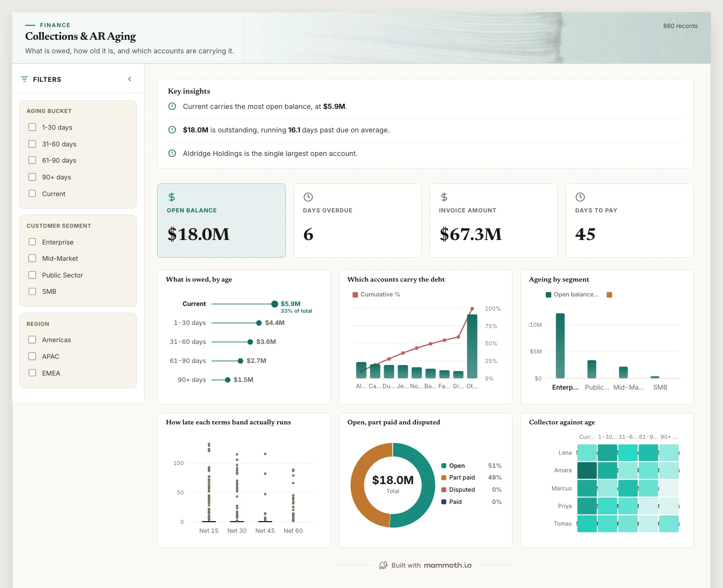Collapse the Filters sidebar with the chevron
The image size is (723, 588).
(x=130, y=79)
